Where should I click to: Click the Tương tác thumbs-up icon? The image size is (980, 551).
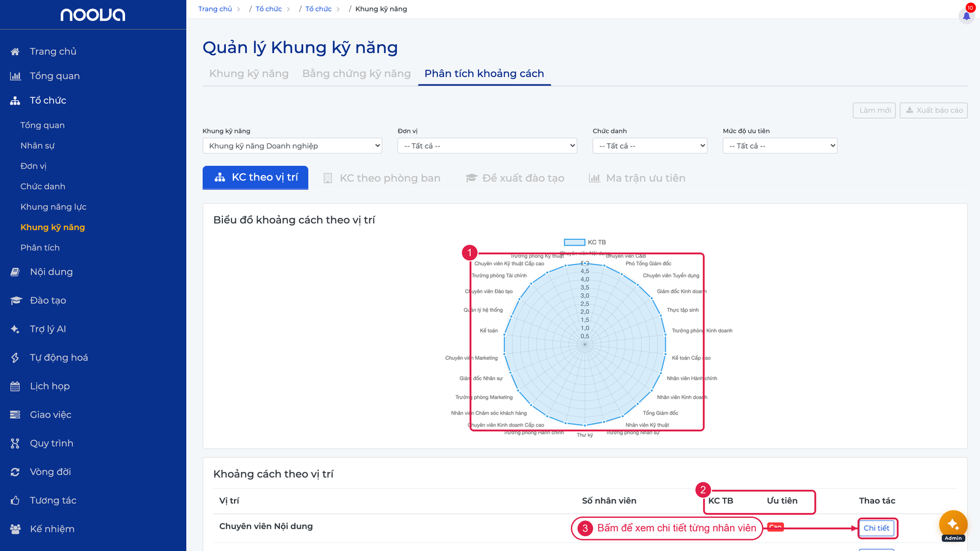click(15, 501)
